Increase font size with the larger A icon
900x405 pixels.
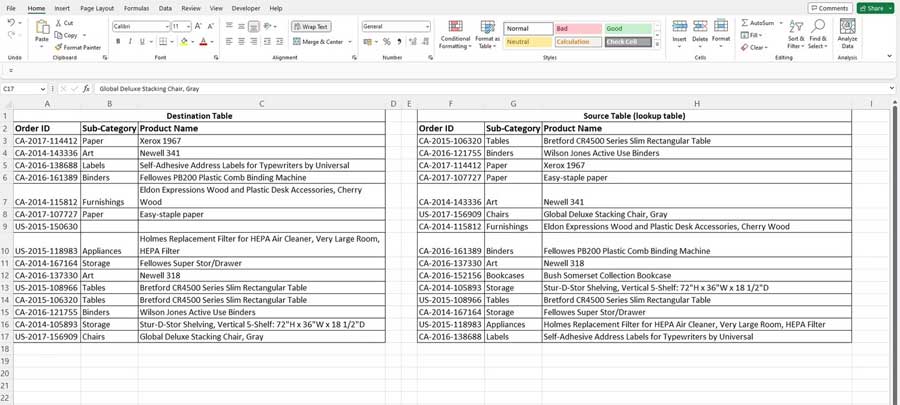198,26
